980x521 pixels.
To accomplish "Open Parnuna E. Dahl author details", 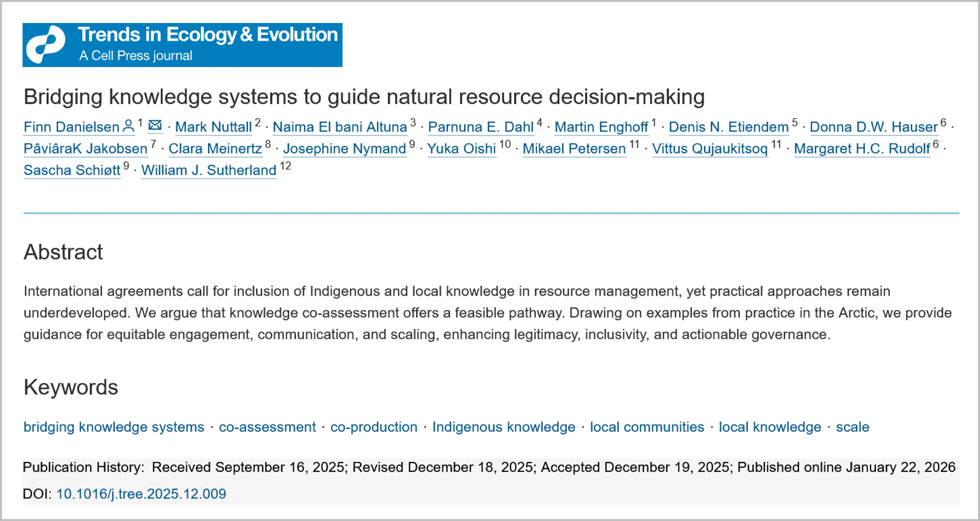I will pos(480,127).
